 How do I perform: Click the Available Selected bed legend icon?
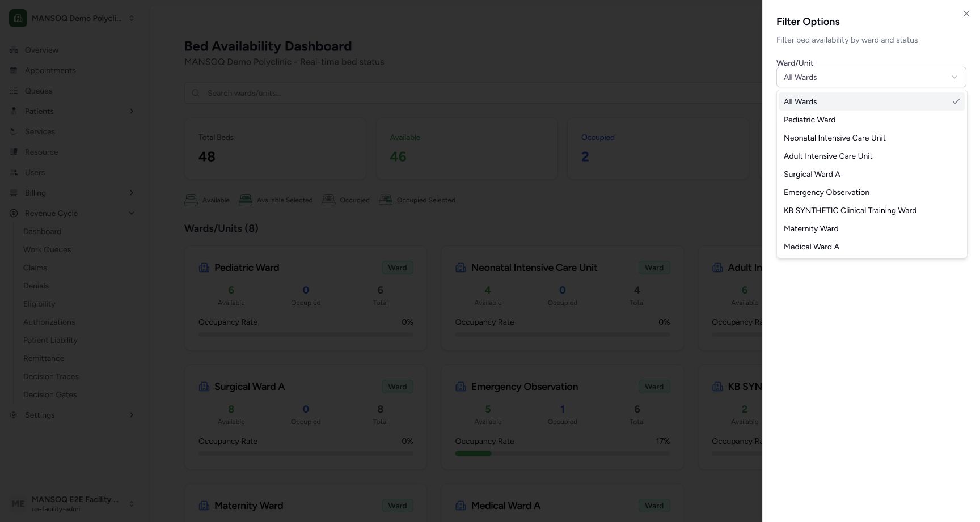246,200
